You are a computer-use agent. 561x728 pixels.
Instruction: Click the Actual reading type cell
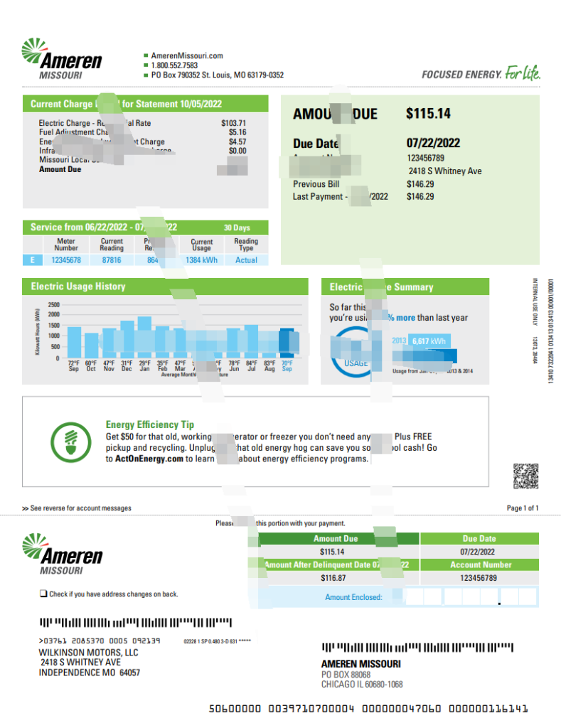(x=246, y=260)
